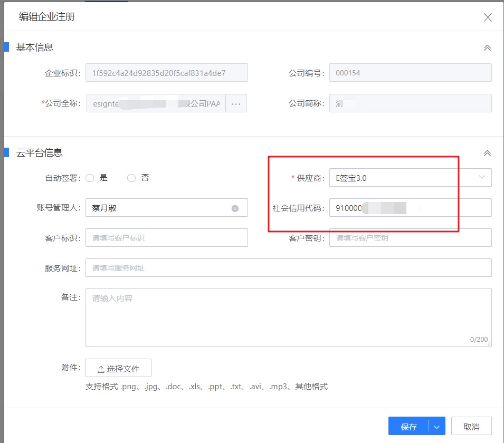Image resolution: width=504 pixels, height=443 pixels.
Task: Click the 社会信用代码 input field
Action: coord(412,207)
